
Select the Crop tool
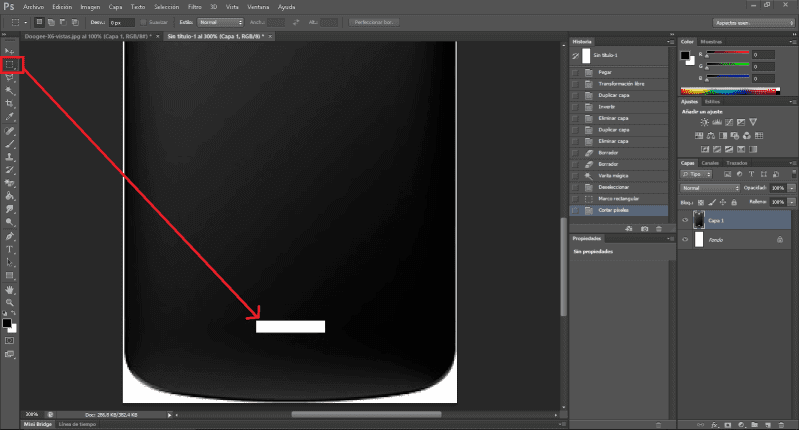9,103
